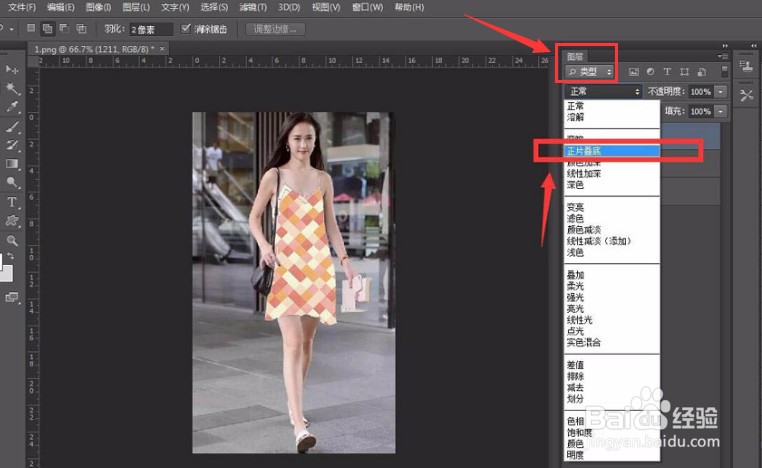Image resolution: width=762 pixels, height=468 pixels.
Task: Filter layers by smart object icon
Action: point(701,72)
